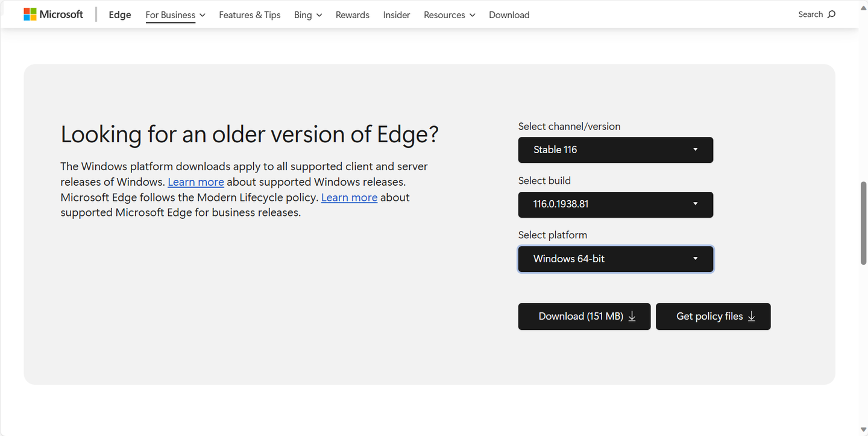Click the download arrow icon on Download button

pyautogui.click(x=632, y=317)
